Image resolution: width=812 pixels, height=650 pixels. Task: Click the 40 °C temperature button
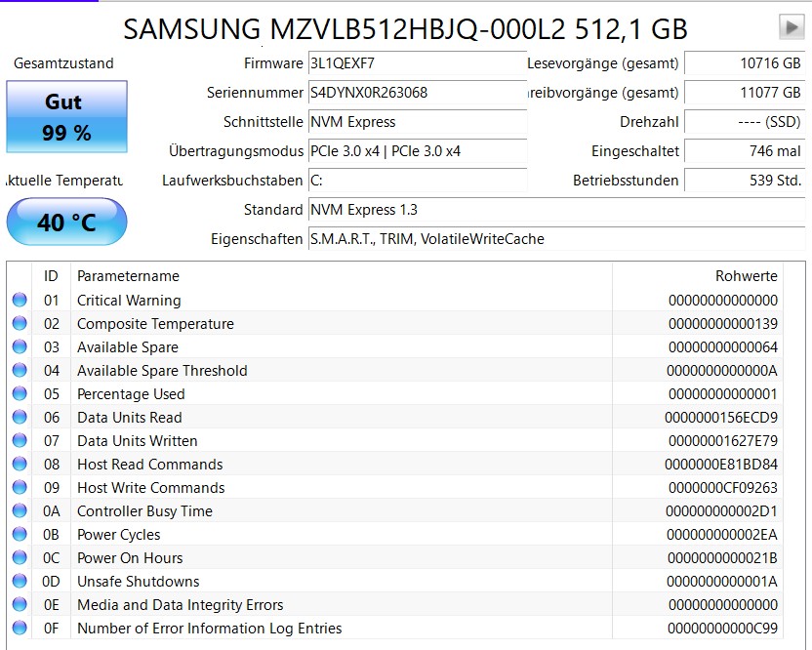pos(66,222)
